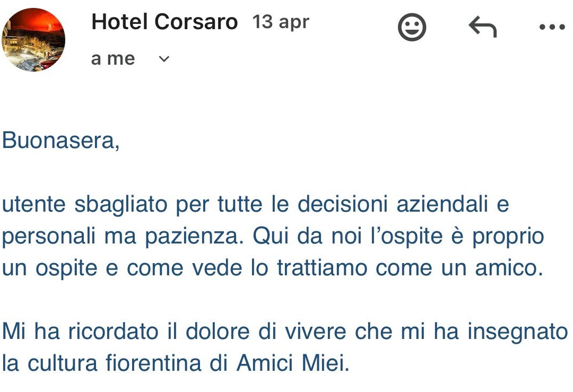
Task: Expand recipient details chevron next to 'a me'
Action: click(164, 59)
